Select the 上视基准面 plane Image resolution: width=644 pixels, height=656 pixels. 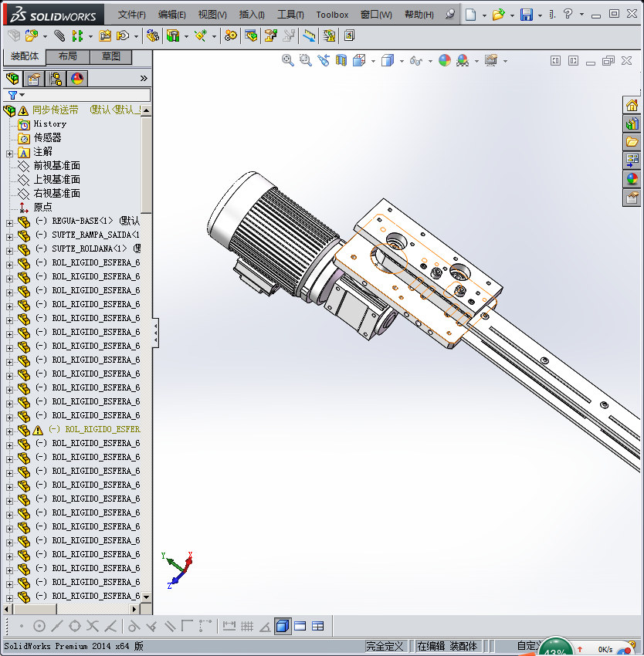pos(57,180)
